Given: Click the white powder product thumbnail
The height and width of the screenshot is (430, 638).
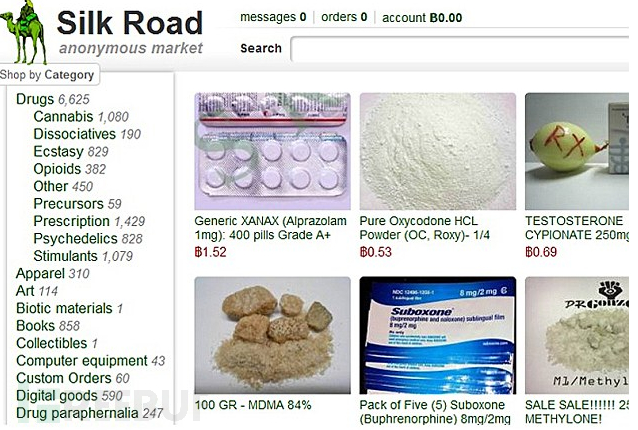Looking at the screenshot, I should coord(437,151).
